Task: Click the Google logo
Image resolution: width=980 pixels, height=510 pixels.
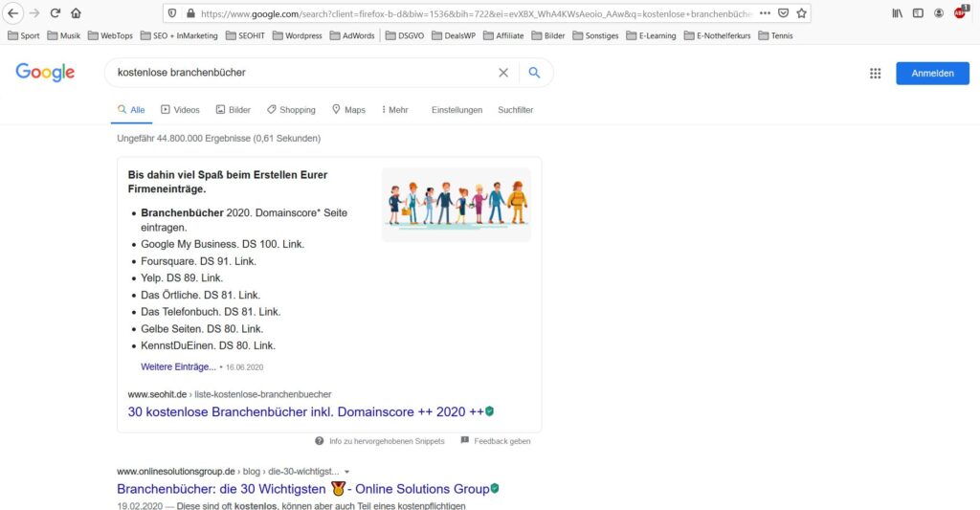Action: click(45, 73)
